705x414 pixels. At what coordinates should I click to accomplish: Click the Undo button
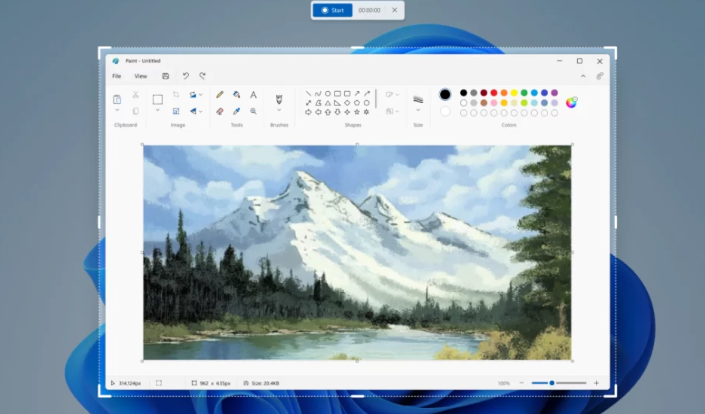coord(186,76)
